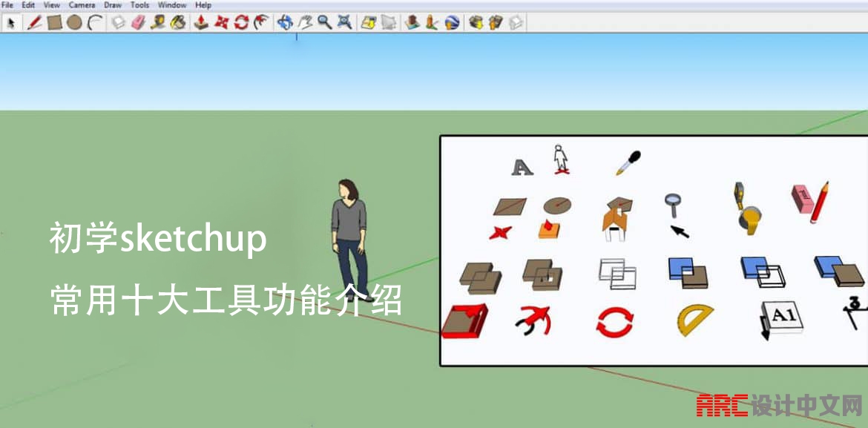Image resolution: width=868 pixels, height=428 pixels.
Task: Select the Circle drawing tool
Action: 74,23
